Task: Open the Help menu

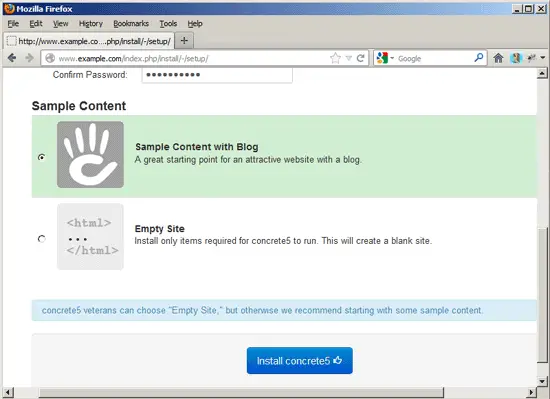Action: [195, 23]
